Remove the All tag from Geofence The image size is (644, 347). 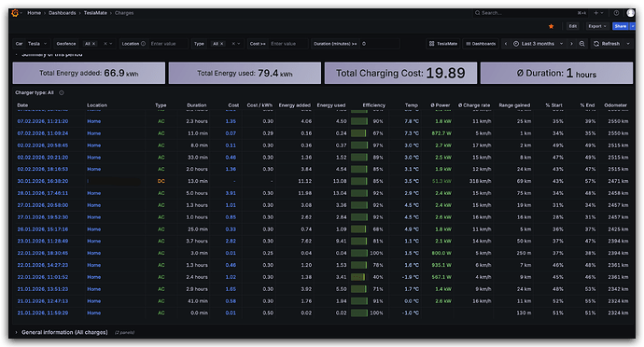pyautogui.click(x=93, y=44)
